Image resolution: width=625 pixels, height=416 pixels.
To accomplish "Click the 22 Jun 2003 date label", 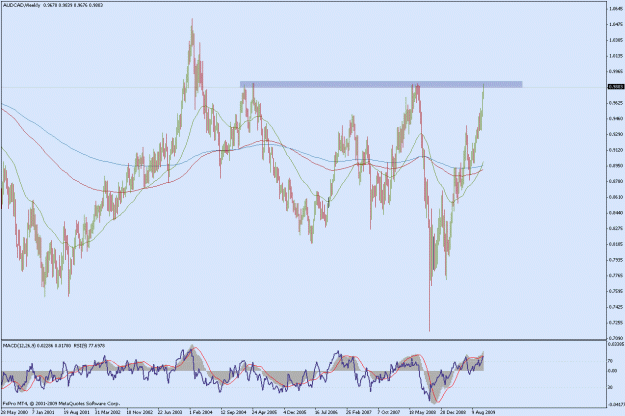I will click(x=171, y=412).
